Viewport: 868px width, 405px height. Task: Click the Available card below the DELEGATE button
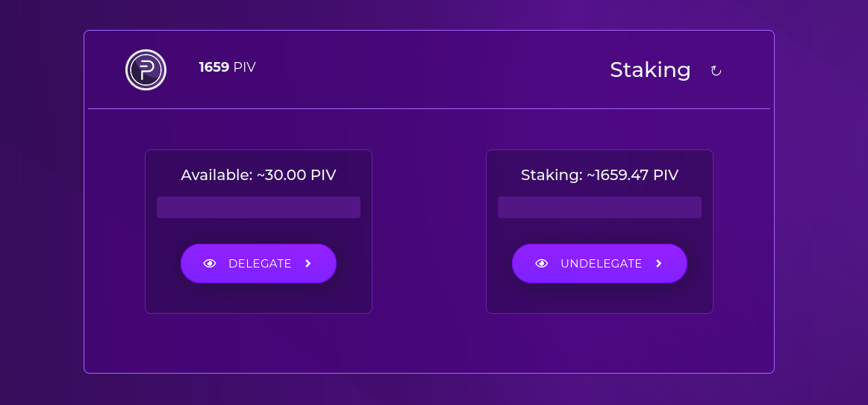[x=258, y=299]
